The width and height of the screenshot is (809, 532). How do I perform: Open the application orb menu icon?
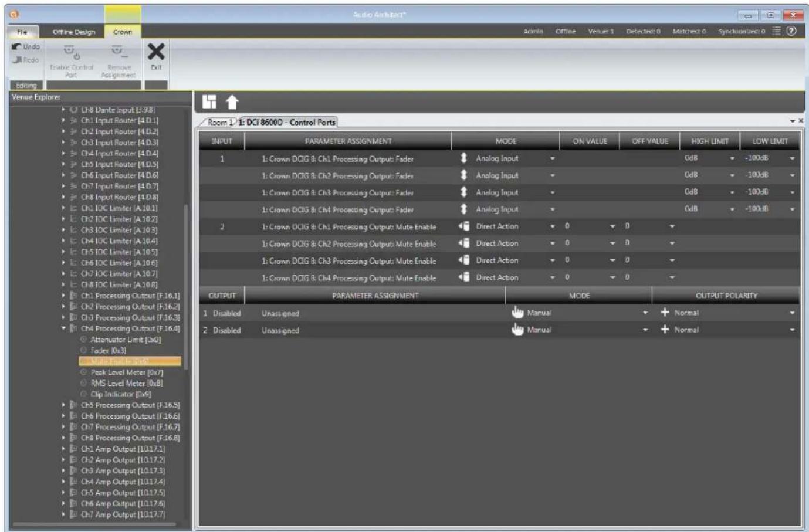pos(15,14)
